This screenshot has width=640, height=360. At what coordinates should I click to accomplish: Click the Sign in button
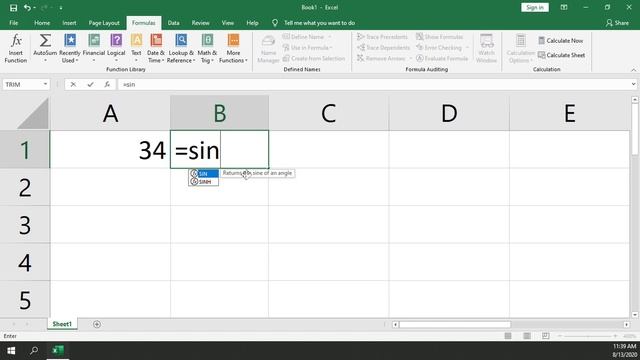pyautogui.click(x=535, y=7)
